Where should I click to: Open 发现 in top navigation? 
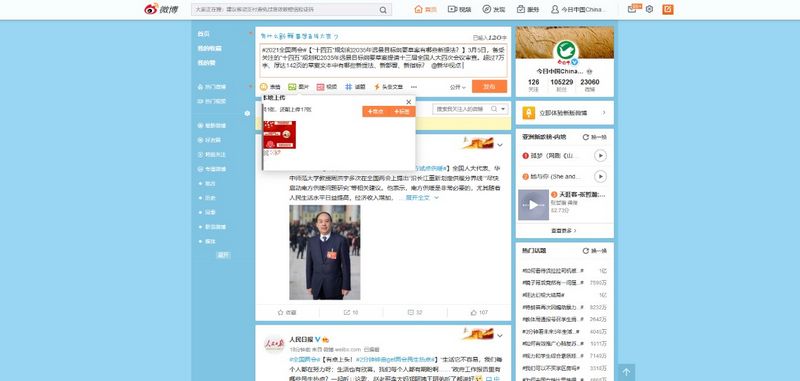point(493,9)
